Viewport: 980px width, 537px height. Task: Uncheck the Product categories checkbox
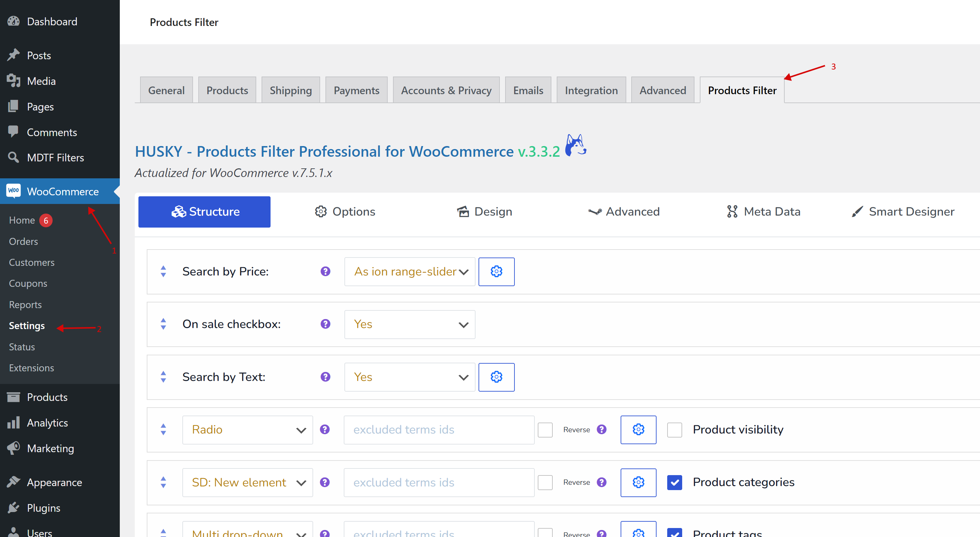pyautogui.click(x=675, y=483)
